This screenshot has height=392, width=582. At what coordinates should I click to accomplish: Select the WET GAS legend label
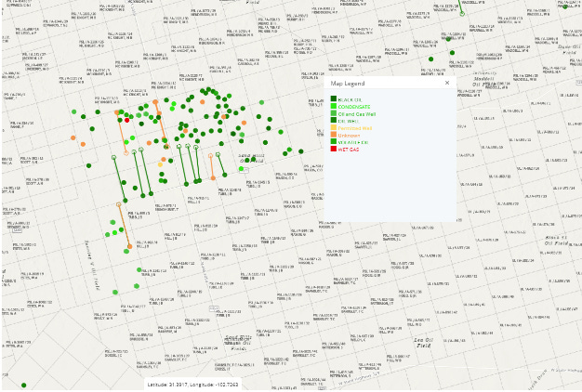pos(348,150)
